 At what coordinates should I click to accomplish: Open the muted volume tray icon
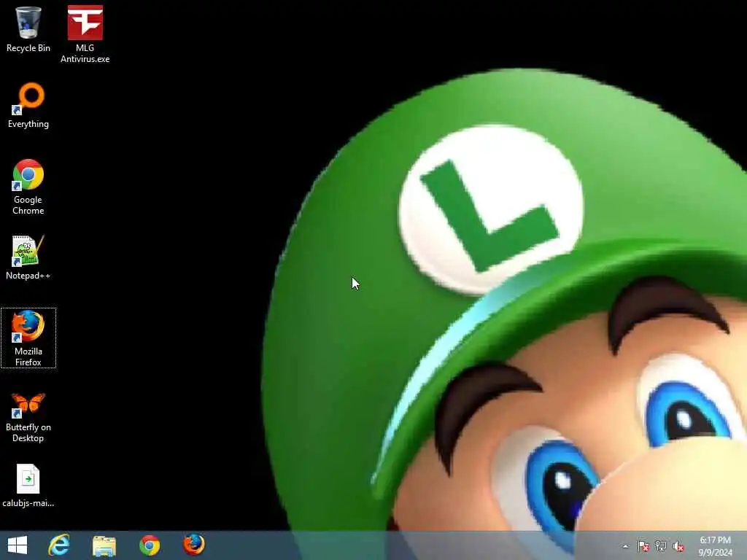click(x=678, y=546)
